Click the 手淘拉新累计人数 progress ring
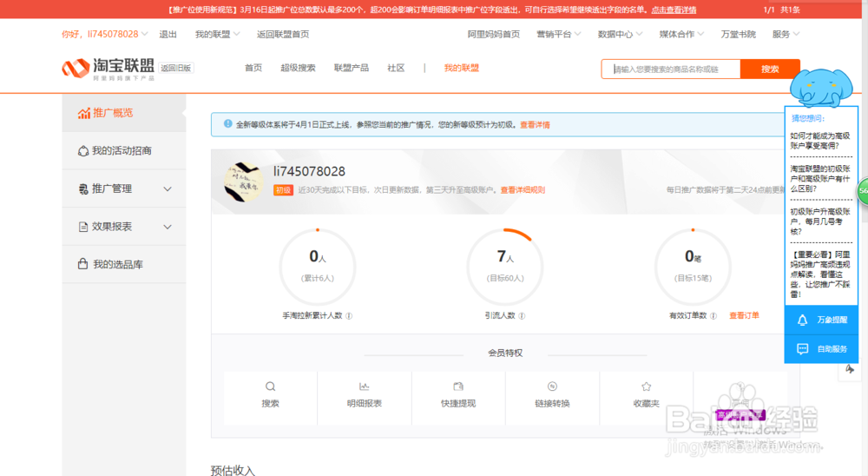 (317, 267)
